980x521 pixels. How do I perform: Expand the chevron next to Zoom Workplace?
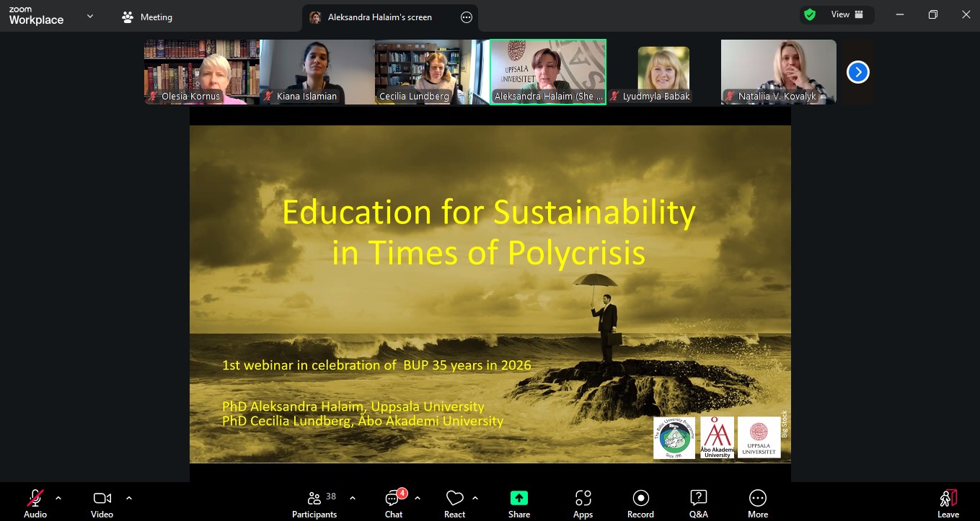click(90, 16)
